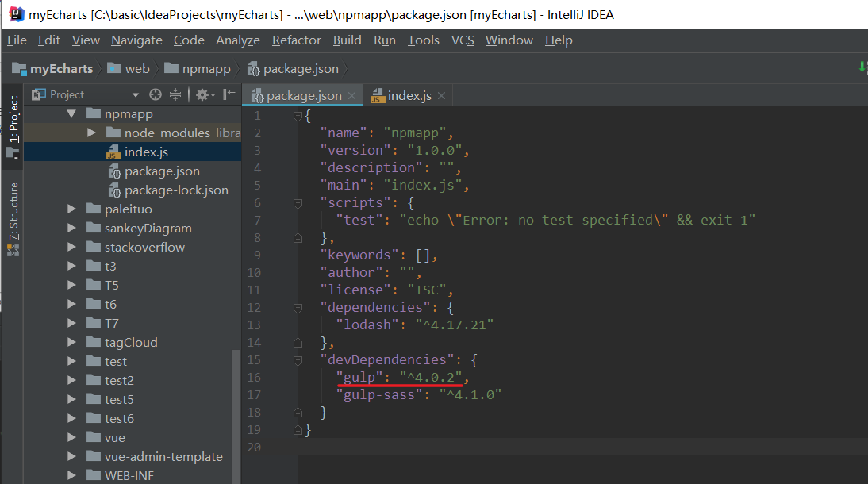The height and width of the screenshot is (484, 868).
Task: Collapse the npmapp folder
Action: [71, 114]
